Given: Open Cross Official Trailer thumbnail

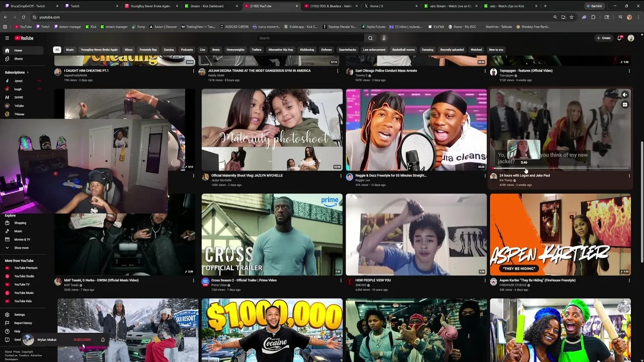Looking at the screenshot, I should coord(272,235).
